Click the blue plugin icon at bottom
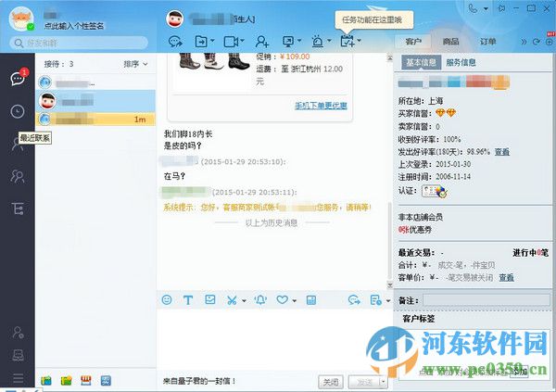 106,381
